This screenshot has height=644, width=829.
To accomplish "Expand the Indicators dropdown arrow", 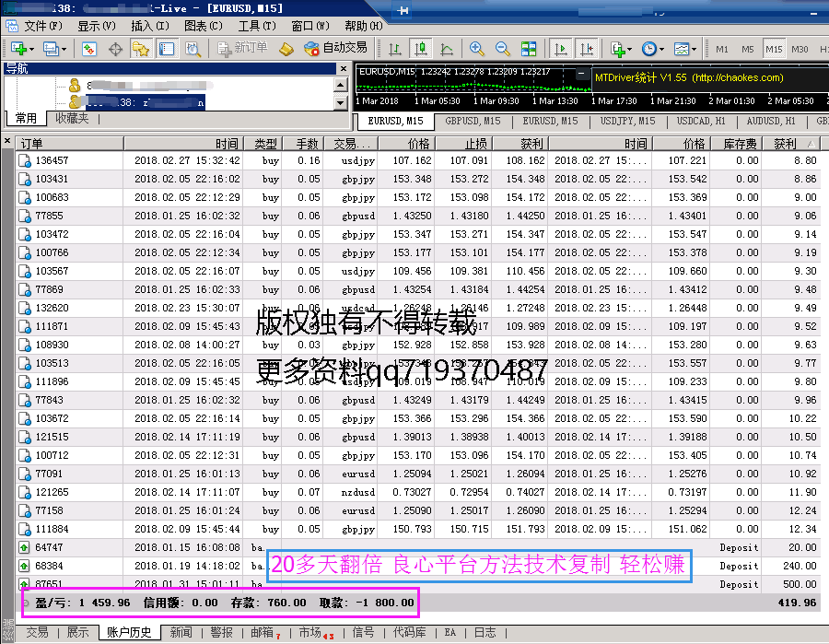I will point(629,50).
